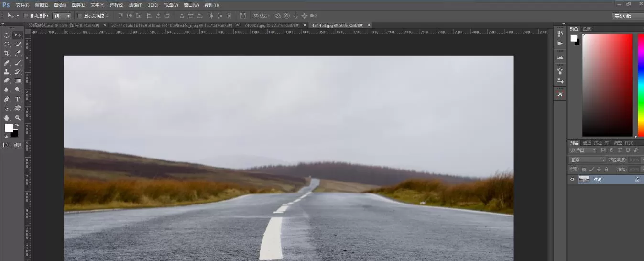Enable the 自动选择 checkbox
This screenshot has width=644, height=261.
26,16
